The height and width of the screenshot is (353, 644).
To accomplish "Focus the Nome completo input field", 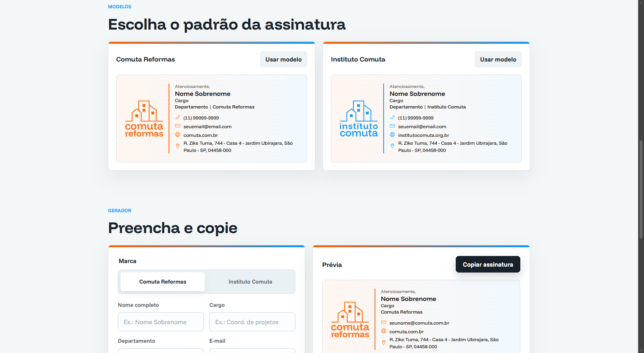I will 161,322.
